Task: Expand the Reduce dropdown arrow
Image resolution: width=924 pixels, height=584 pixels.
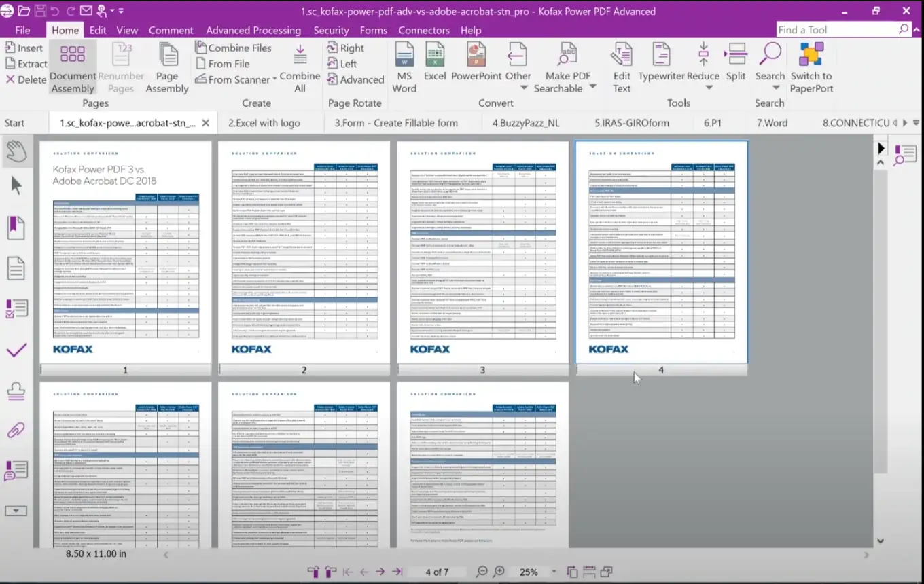Action: click(x=709, y=88)
